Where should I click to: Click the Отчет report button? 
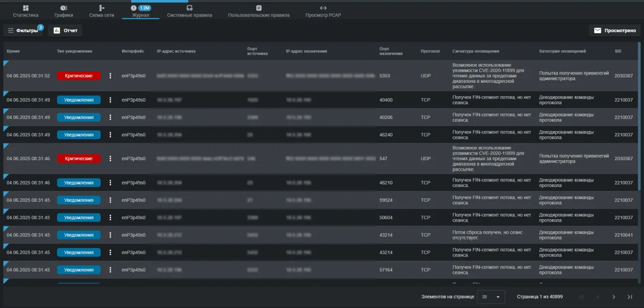tap(65, 30)
